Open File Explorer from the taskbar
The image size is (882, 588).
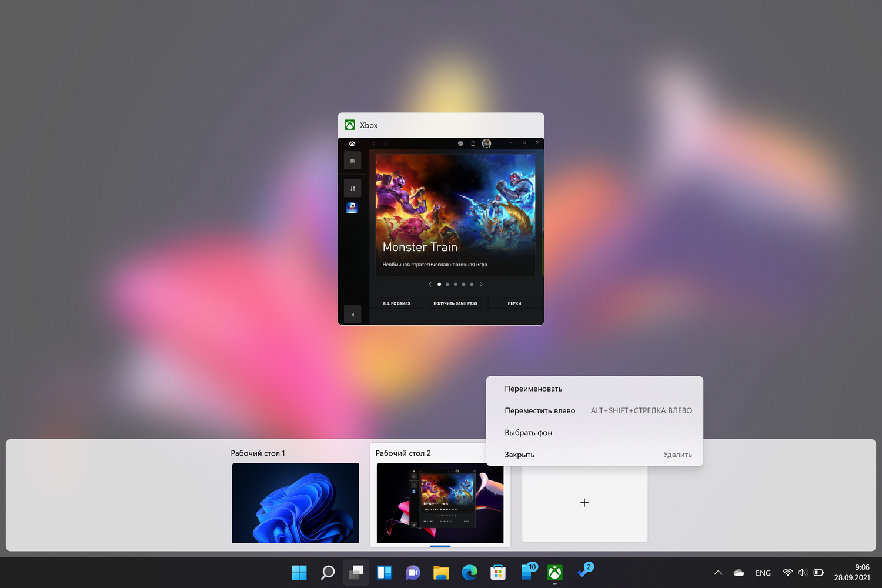pyautogui.click(x=441, y=573)
